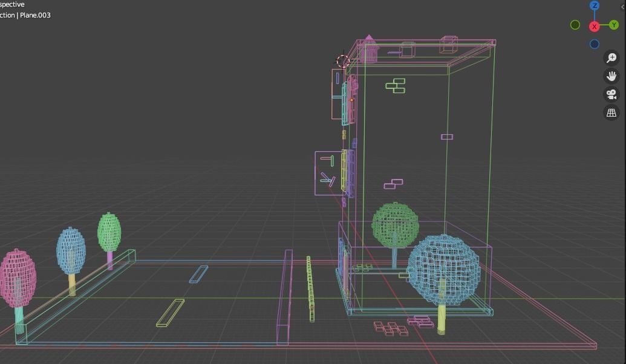
Task: Click the 3D cursor crosshair near the rooftop
Action: 343,61
